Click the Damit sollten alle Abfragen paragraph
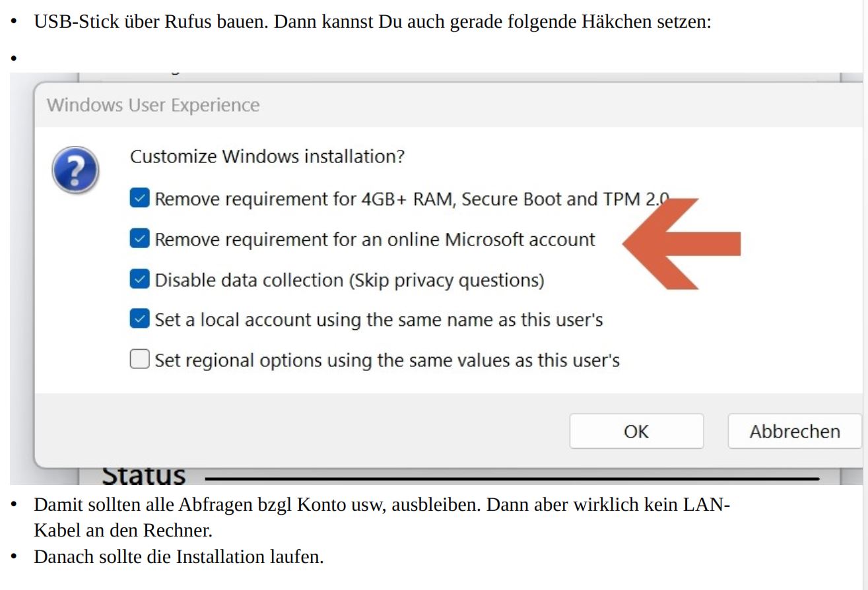Image resolution: width=868 pixels, height=590 pixels. coord(382,517)
